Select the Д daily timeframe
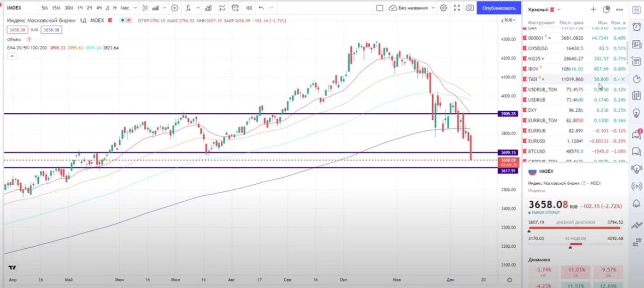 coord(107,8)
